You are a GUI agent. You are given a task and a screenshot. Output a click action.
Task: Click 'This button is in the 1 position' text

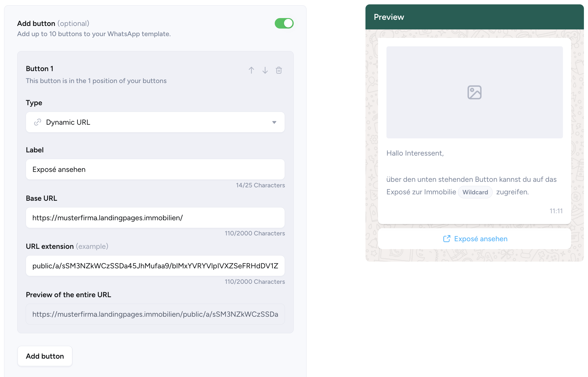(x=96, y=81)
